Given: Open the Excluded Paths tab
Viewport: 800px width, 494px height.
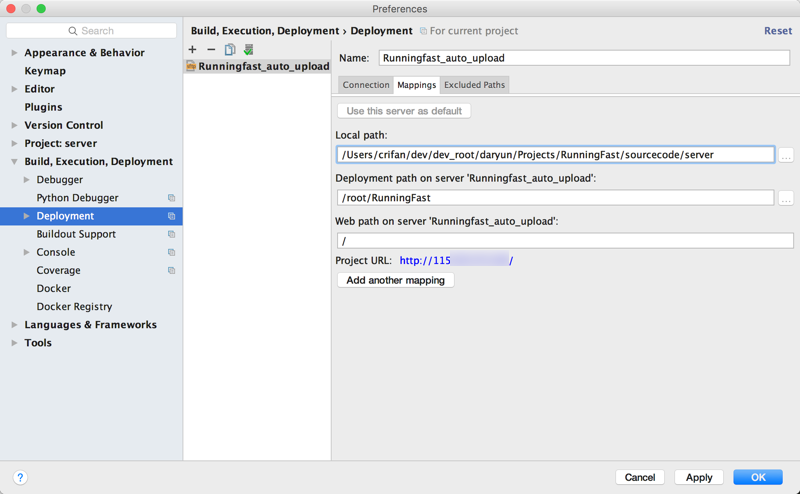Looking at the screenshot, I should (474, 85).
